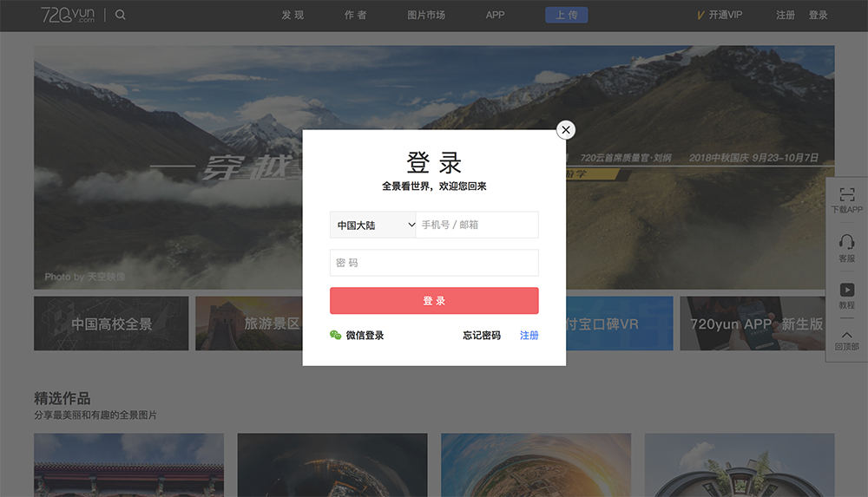This screenshot has height=497, width=868.
Task: Click the back-to-top arrow icon
Action: point(846,335)
